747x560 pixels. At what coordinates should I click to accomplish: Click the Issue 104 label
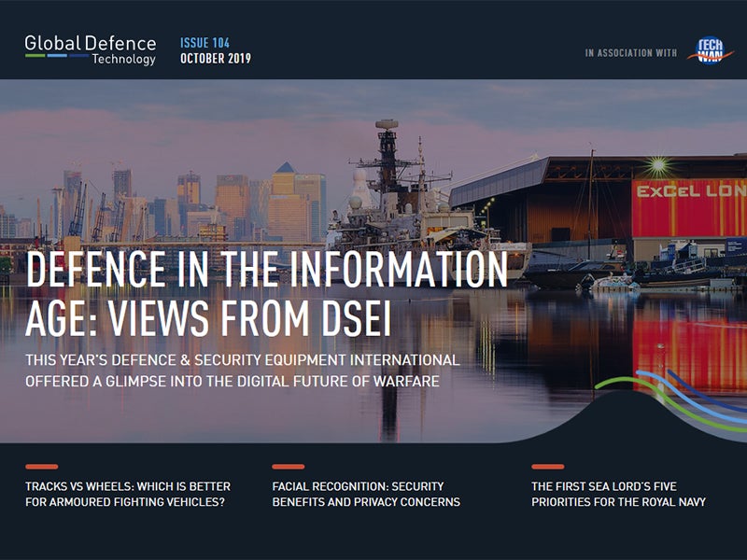205,42
